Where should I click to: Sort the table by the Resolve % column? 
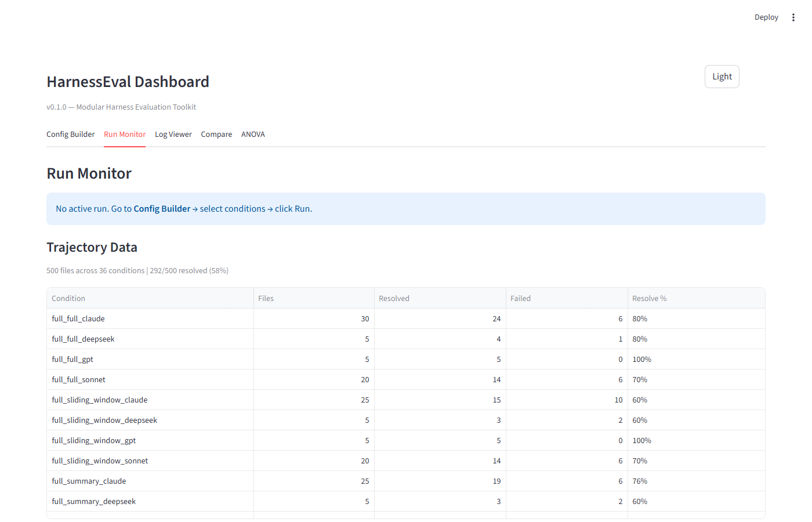649,298
